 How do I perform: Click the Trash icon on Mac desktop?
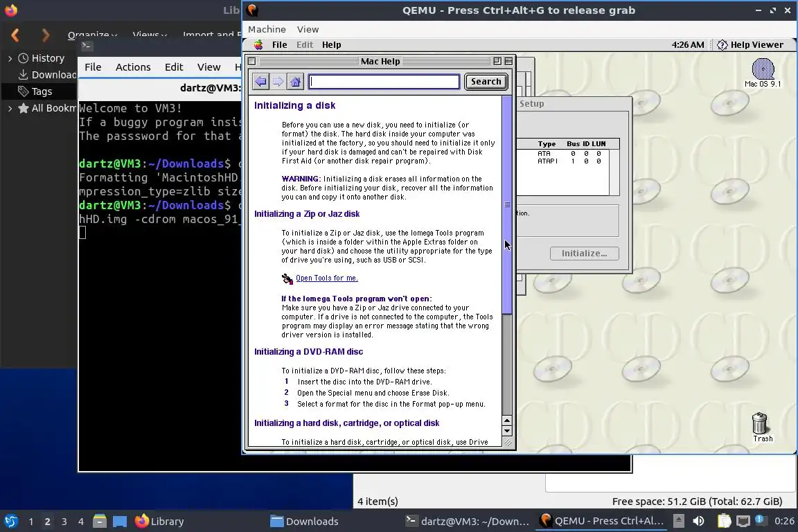point(760,427)
